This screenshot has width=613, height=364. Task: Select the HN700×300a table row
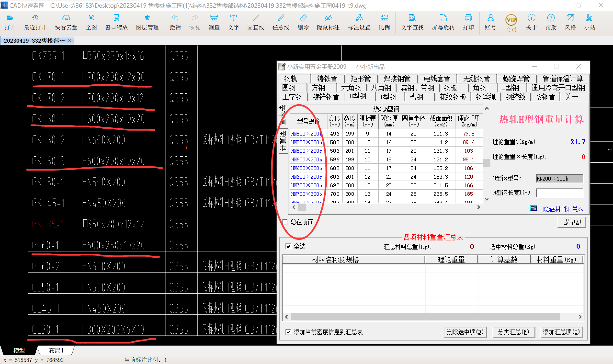(x=386, y=185)
